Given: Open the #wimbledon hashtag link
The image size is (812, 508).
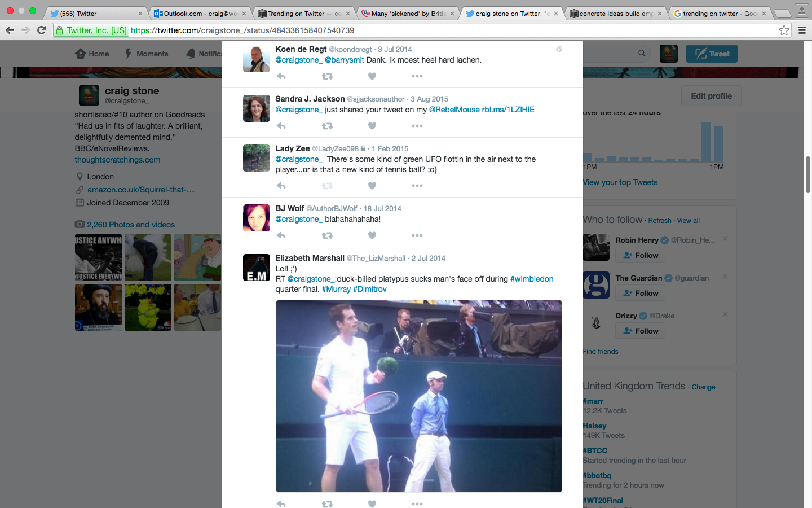Looking at the screenshot, I should pyautogui.click(x=532, y=279).
